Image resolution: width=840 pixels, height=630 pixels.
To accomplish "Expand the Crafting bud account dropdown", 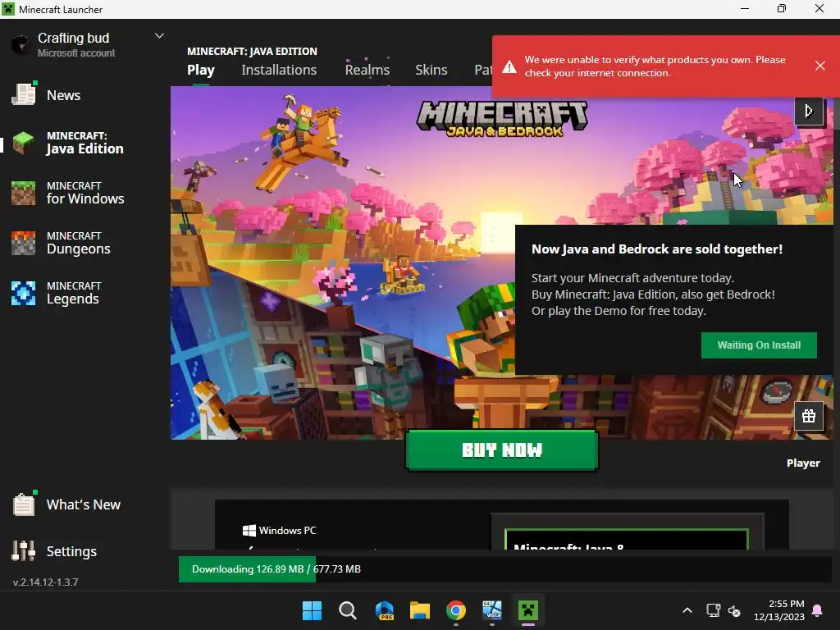I will tap(159, 36).
